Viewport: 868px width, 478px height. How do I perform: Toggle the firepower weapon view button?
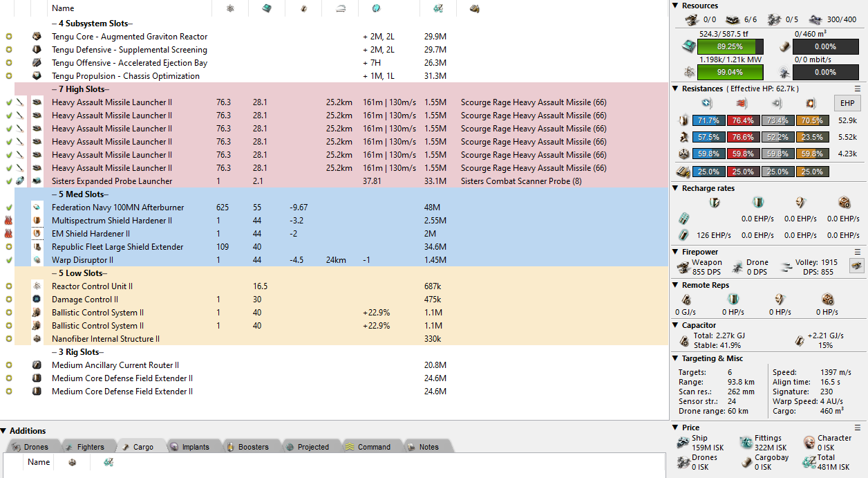(x=856, y=266)
